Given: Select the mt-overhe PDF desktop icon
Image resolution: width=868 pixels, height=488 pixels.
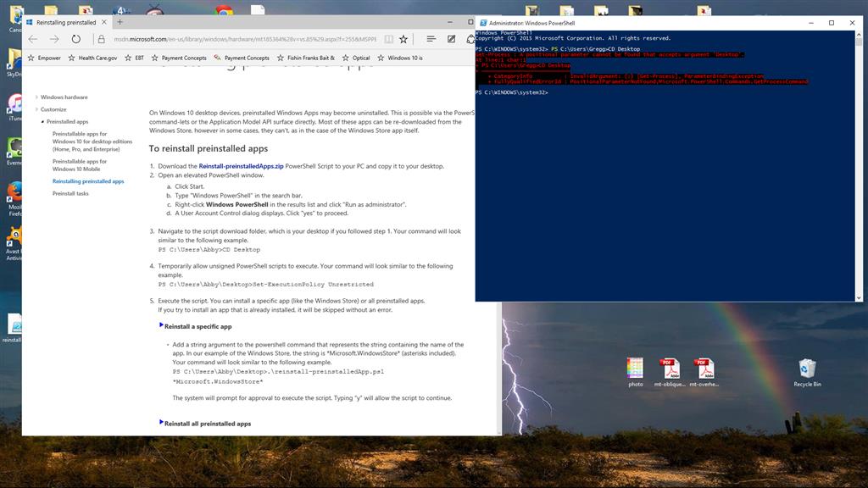Looking at the screenshot, I should click(x=704, y=372).
